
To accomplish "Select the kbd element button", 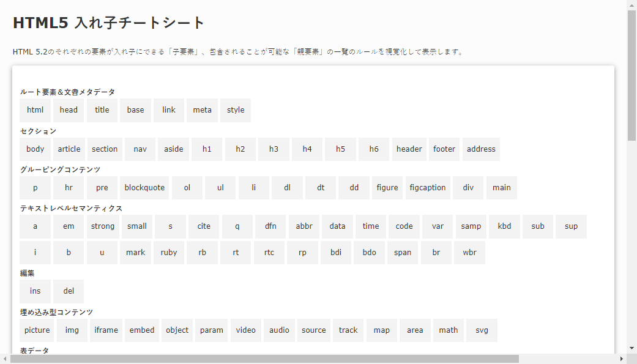I will (x=504, y=226).
